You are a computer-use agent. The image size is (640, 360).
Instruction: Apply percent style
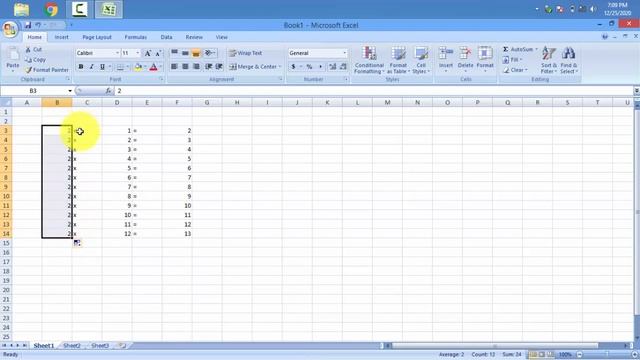(309, 67)
